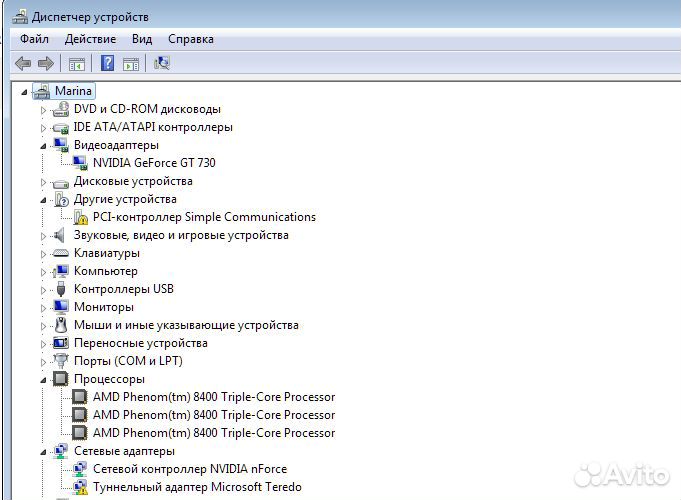Open the Файл menu
Viewport: 681px width, 500px height.
(x=34, y=39)
